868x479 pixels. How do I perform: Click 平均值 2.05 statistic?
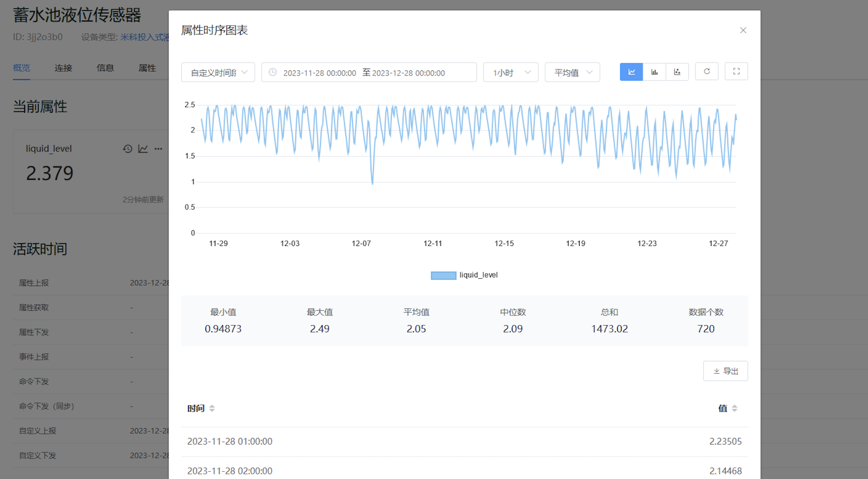coord(416,321)
